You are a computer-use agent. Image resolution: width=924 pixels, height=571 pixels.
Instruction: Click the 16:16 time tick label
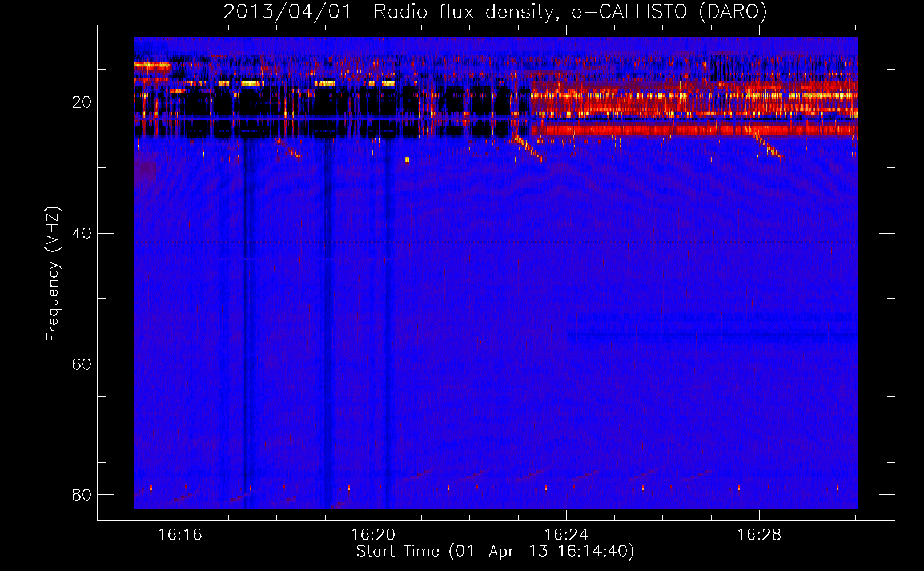pos(180,535)
